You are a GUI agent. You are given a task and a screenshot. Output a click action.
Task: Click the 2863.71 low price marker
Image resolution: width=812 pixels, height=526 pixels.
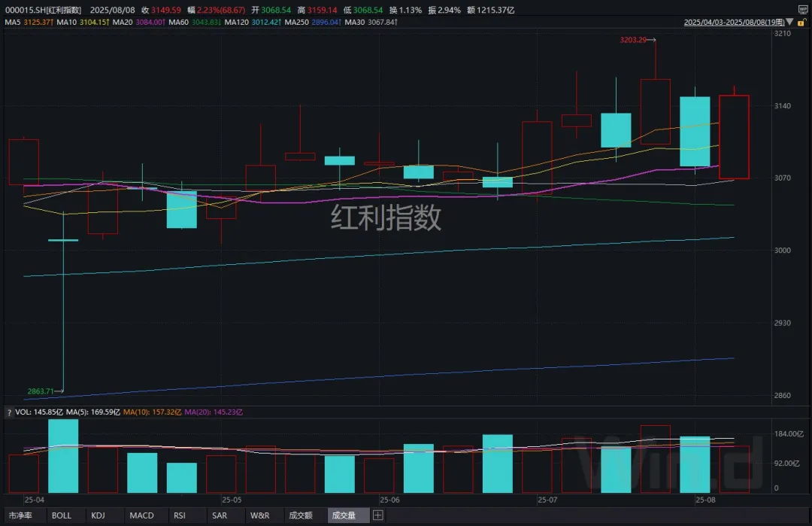(x=41, y=391)
